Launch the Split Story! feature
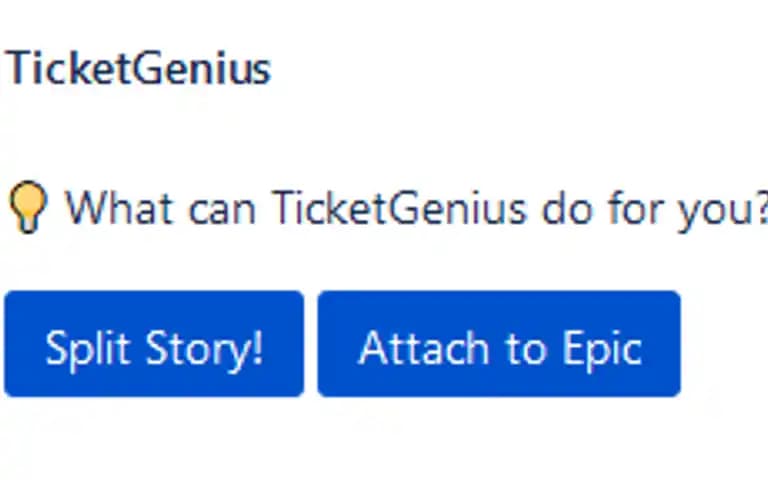 coord(154,344)
